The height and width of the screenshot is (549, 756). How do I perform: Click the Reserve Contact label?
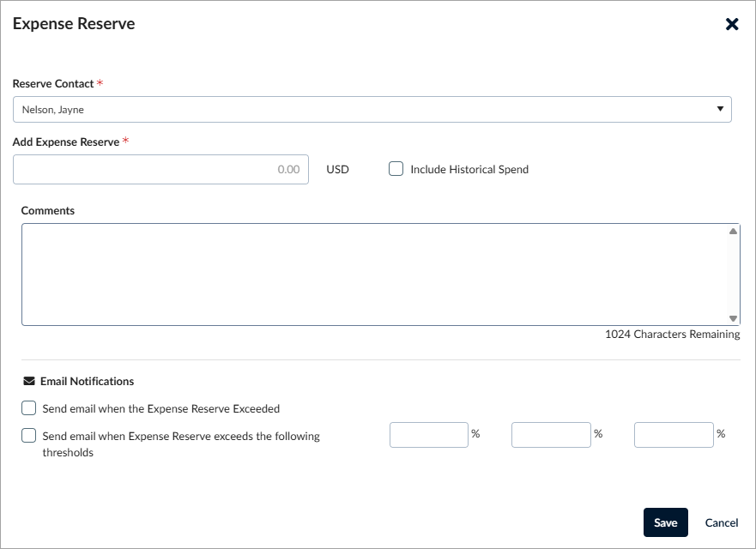pyautogui.click(x=53, y=84)
